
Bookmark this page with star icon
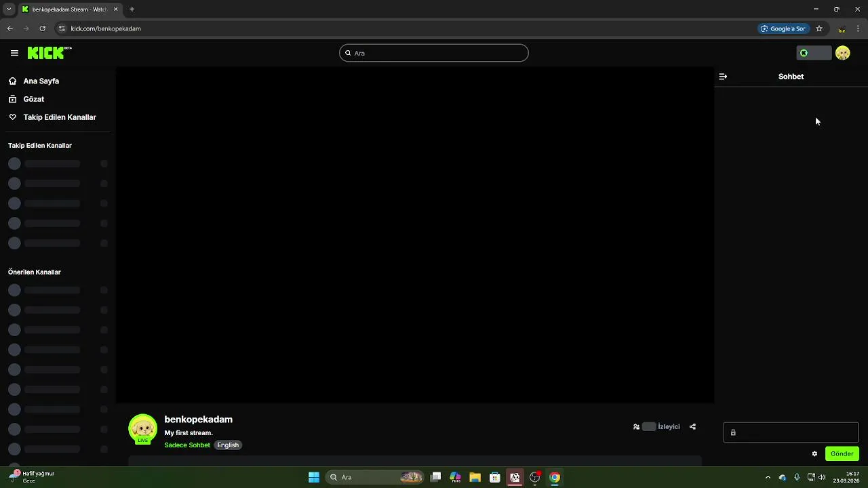819,28
